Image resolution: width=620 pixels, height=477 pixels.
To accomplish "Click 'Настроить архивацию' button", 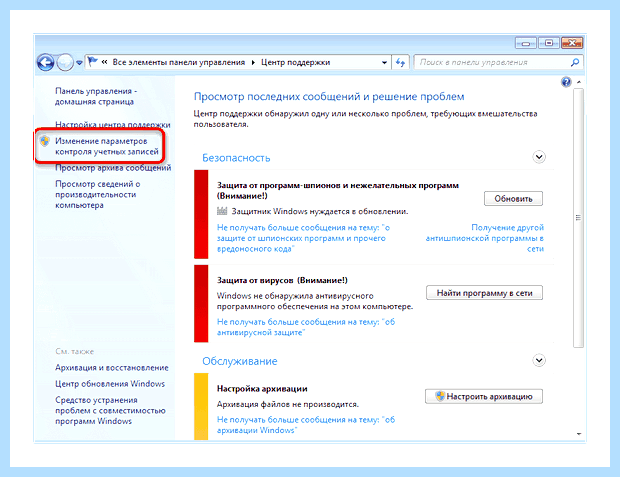I will [x=484, y=396].
